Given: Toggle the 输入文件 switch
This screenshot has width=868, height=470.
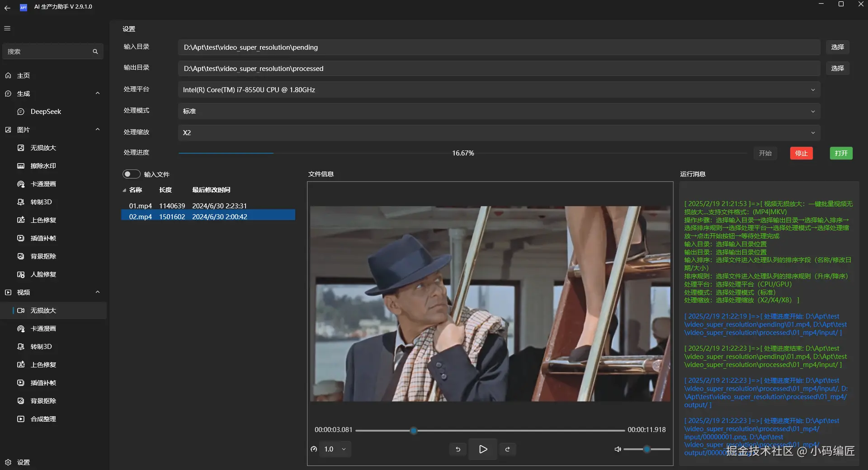Looking at the screenshot, I should point(131,174).
